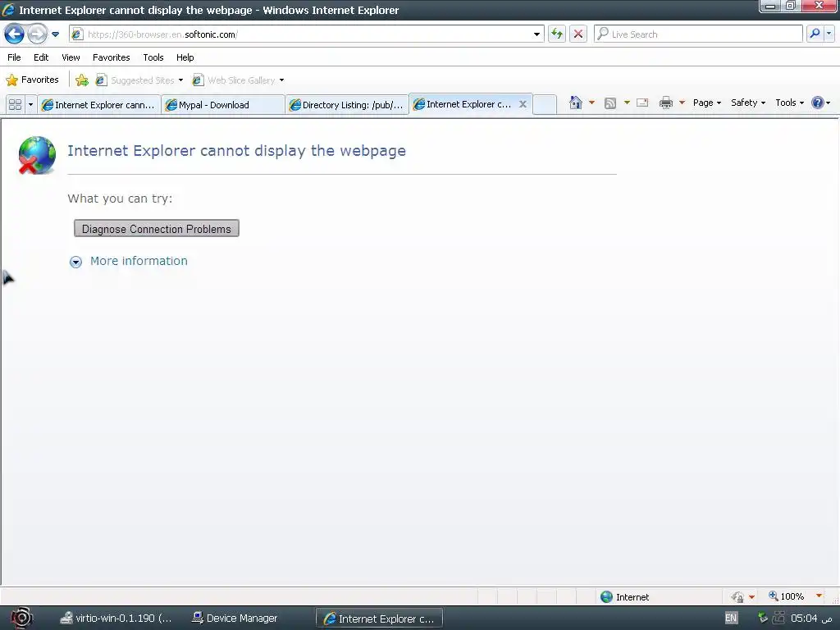This screenshot has height=630, width=840.
Task: Click the Protected Mode lock status icon
Action: point(737,597)
